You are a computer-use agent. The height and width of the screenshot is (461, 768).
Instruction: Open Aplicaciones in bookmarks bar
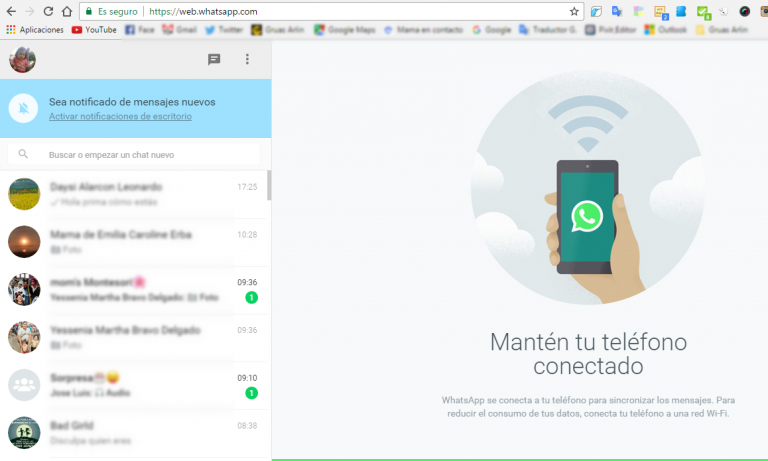(35, 30)
